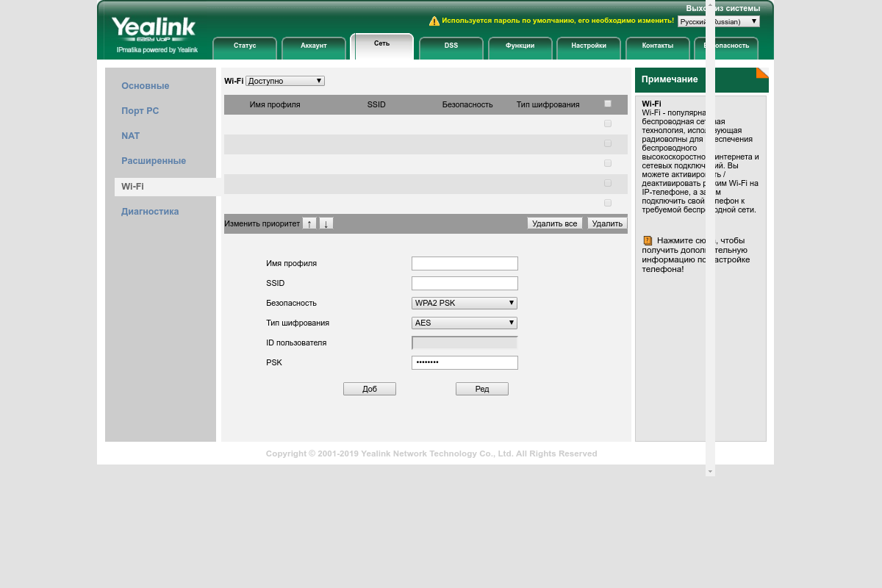Screen dimensions: 882x588
Task: Expand the Безопасность WPA2 PSK dropdown
Action: [465, 303]
